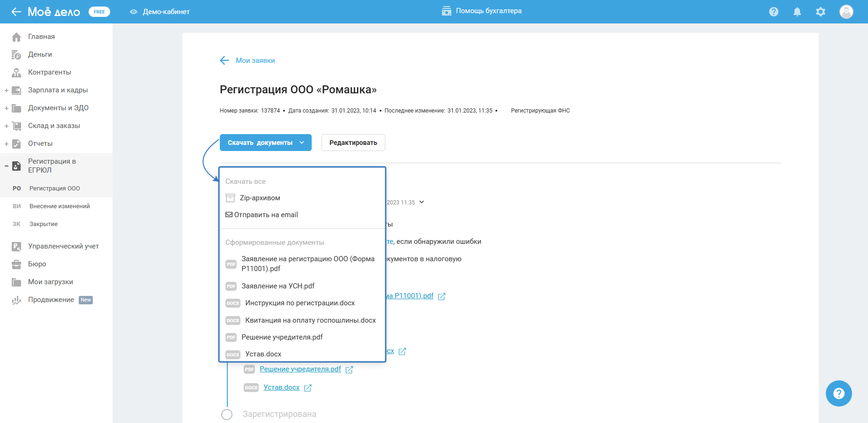Click the notifications bell icon
Viewport: 868px width, 423px height.
coord(797,12)
